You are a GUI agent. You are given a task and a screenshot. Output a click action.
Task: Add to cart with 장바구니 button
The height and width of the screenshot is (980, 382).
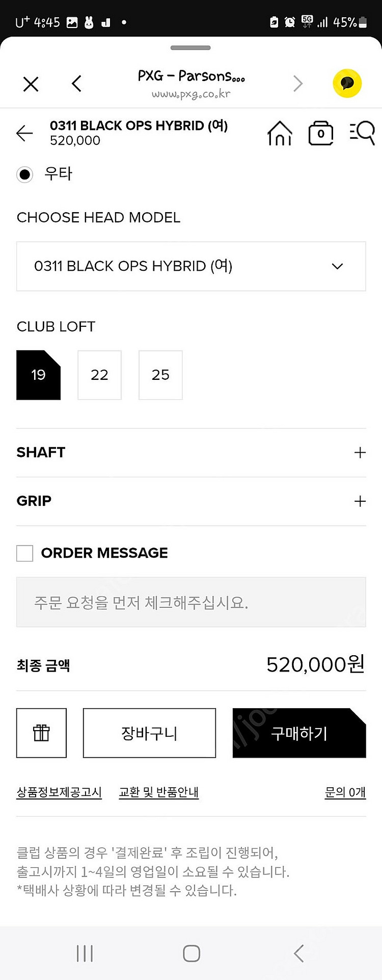149,733
